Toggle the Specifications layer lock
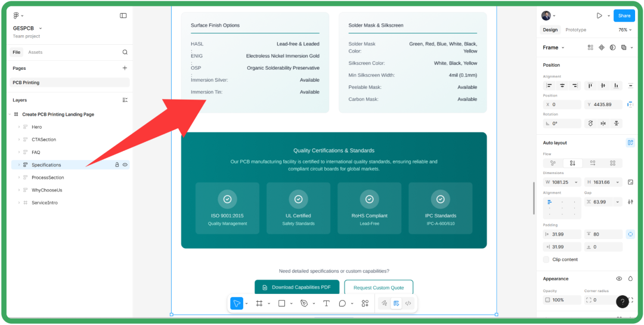644x325 pixels. [x=117, y=165]
